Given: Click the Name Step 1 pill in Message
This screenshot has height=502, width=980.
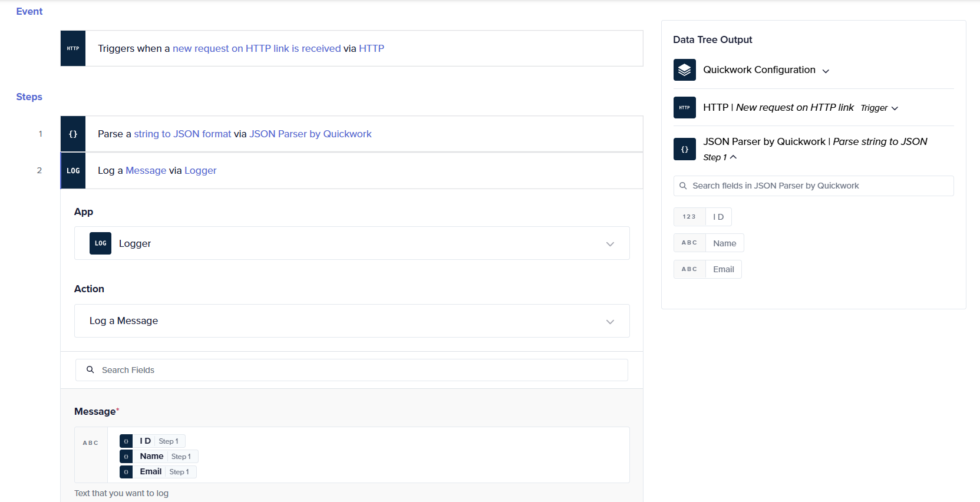Looking at the screenshot, I should (159, 457).
